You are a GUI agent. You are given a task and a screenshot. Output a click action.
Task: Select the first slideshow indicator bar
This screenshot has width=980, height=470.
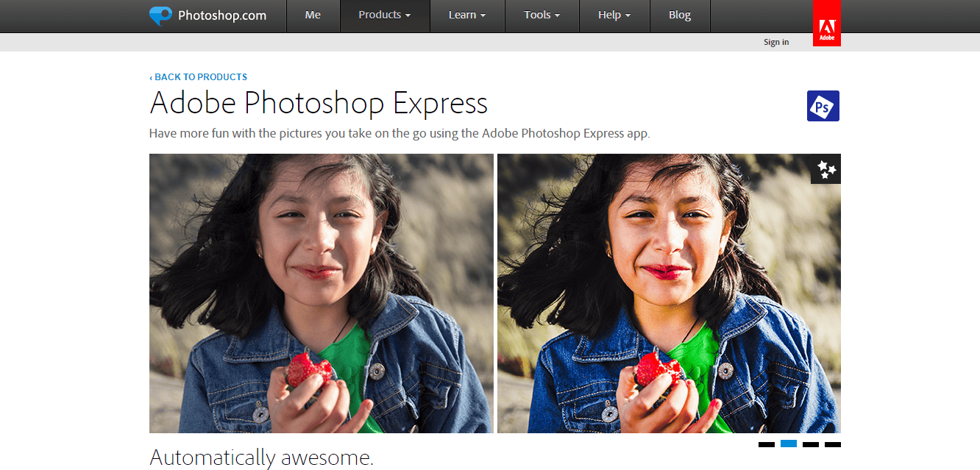(x=767, y=444)
